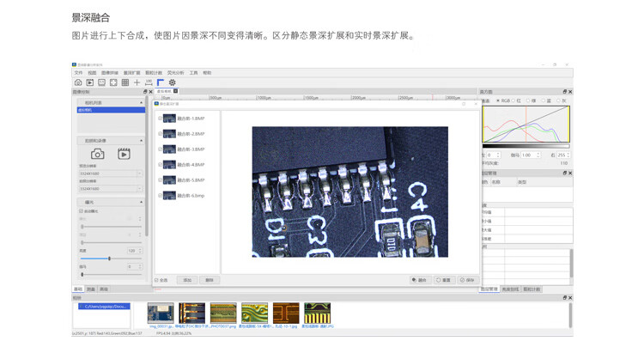Click the brightness slider handle in the left panel
Screen dimensions: 644x347
coord(109,259)
